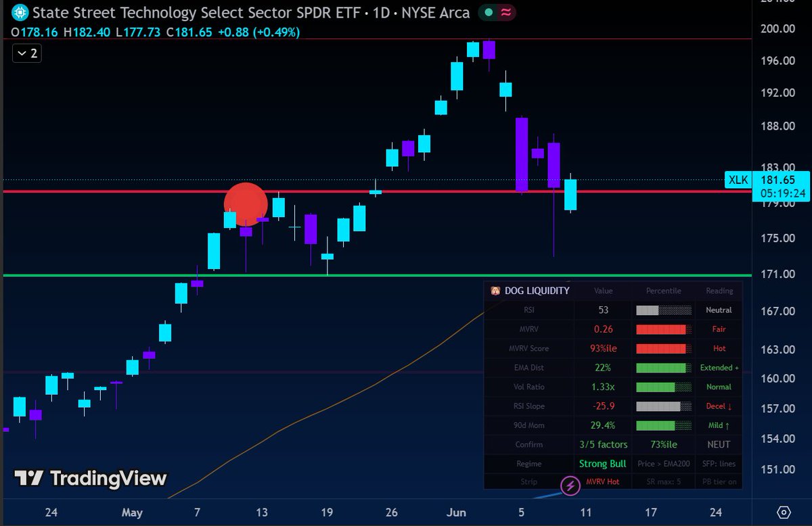Click the 175.00 price axis label
The image size is (812, 526).
point(777,238)
